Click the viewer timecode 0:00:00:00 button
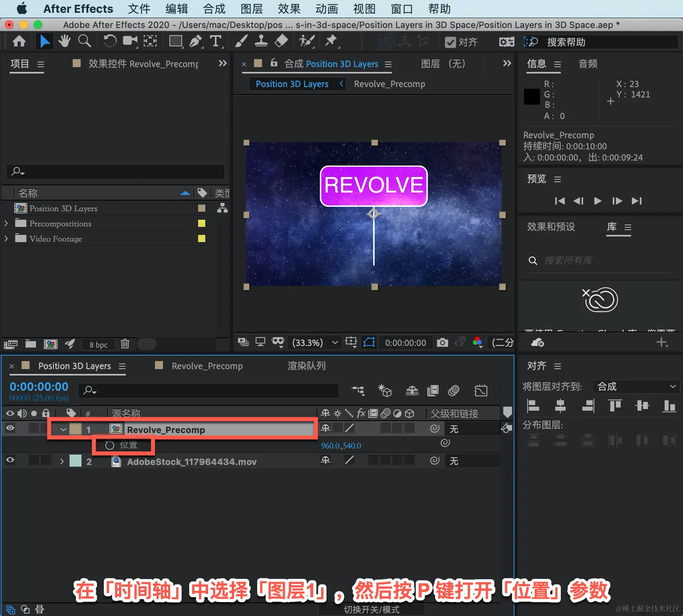Viewport: 683px width, 616px height. point(405,343)
